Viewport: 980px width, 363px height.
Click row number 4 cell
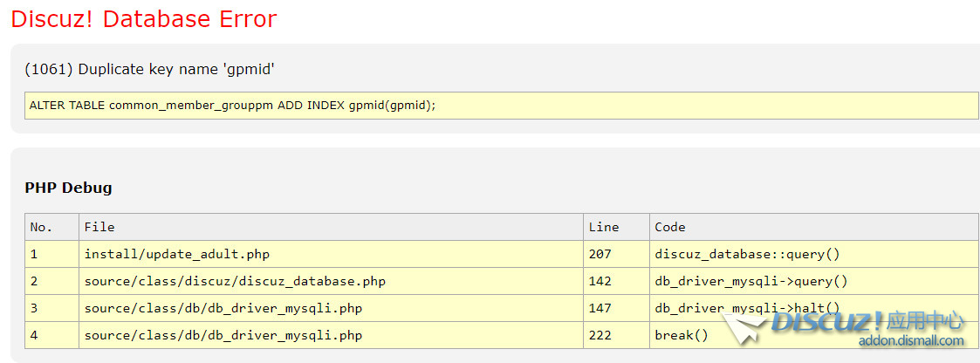(x=51, y=335)
